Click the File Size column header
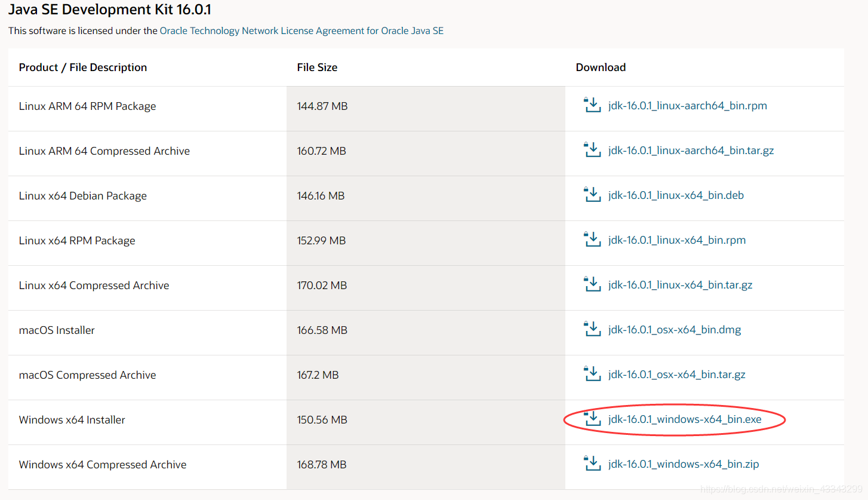 [317, 68]
